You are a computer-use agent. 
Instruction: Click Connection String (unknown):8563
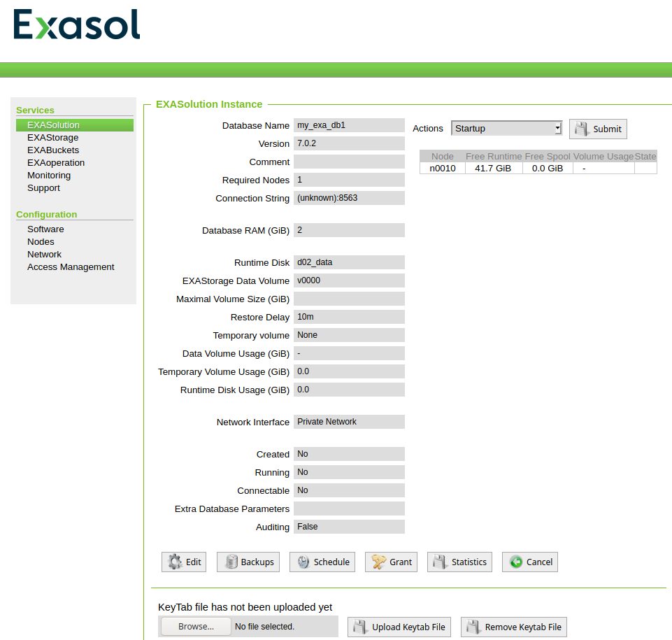pos(349,198)
